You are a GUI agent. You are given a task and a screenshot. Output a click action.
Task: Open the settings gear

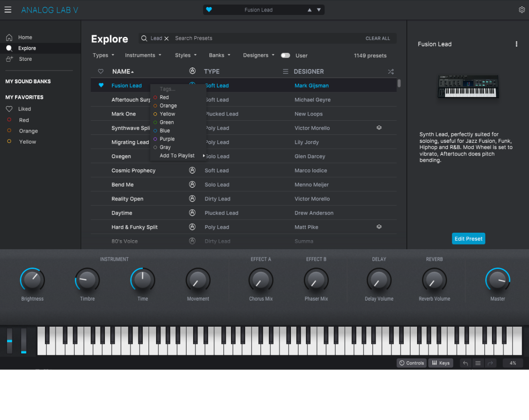point(522,10)
